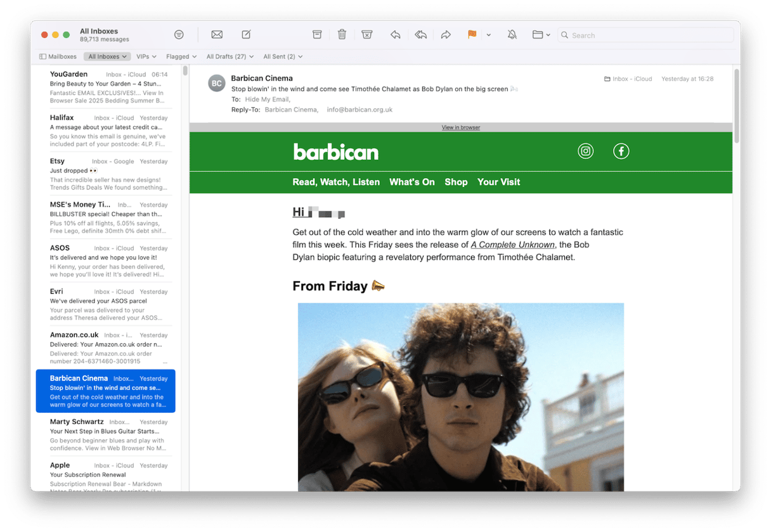Open Barbican's Facebook icon
The image size is (771, 532).
point(621,151)
